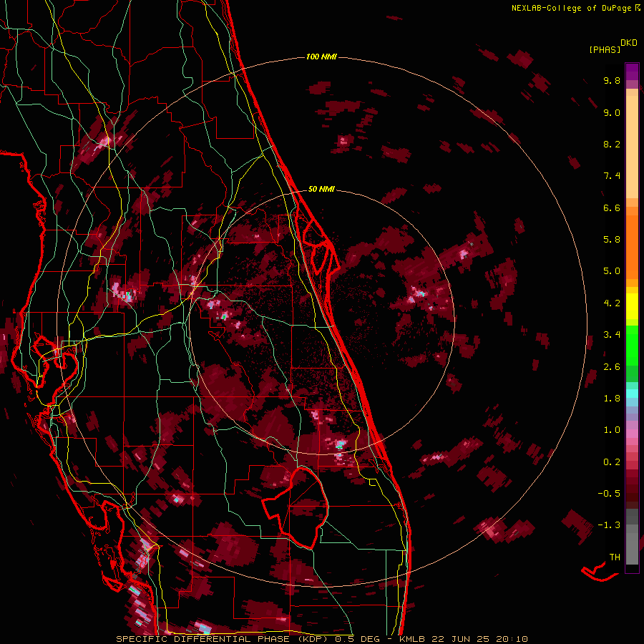Click the 22 JUN 25 date text

tap(462, 639)
